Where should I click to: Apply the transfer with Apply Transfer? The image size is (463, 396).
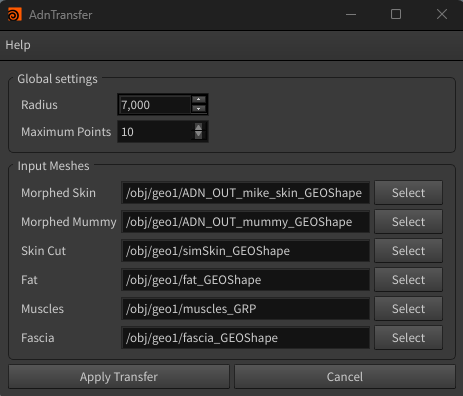tap(119, 377)
